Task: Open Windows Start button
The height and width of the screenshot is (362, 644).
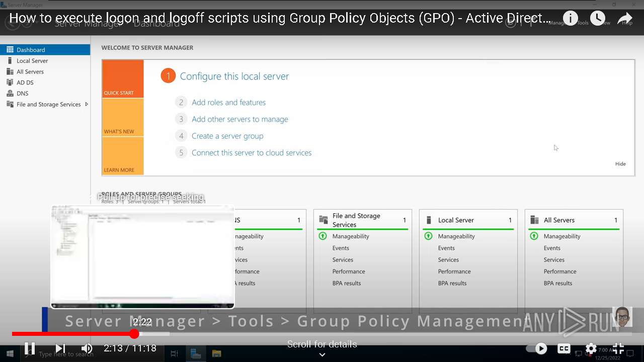Action: (x=10, y=354)
